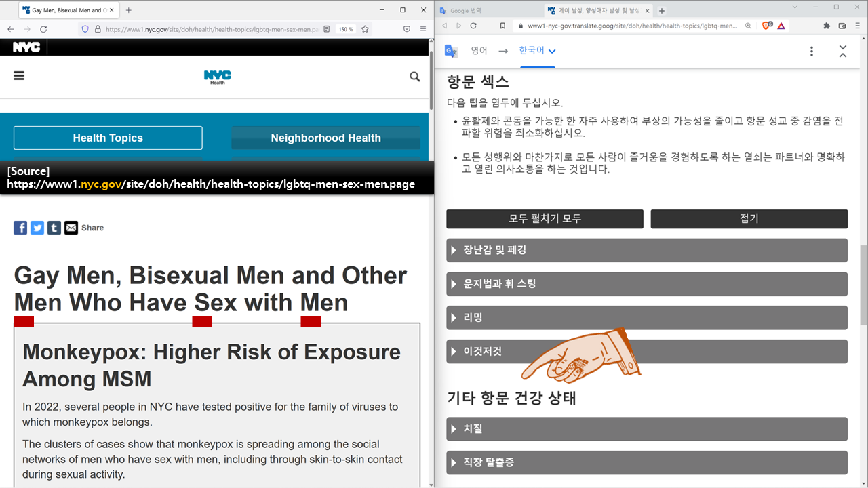Open the NYC page hamburger menu
Screen dimensions: 868x488
[x=19, y=76]
